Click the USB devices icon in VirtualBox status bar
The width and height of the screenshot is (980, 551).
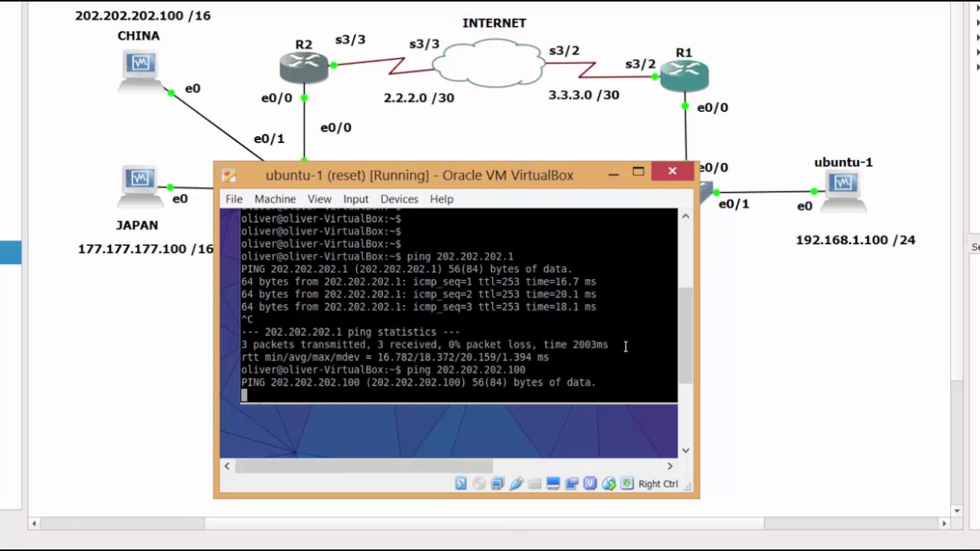point(516,484)
